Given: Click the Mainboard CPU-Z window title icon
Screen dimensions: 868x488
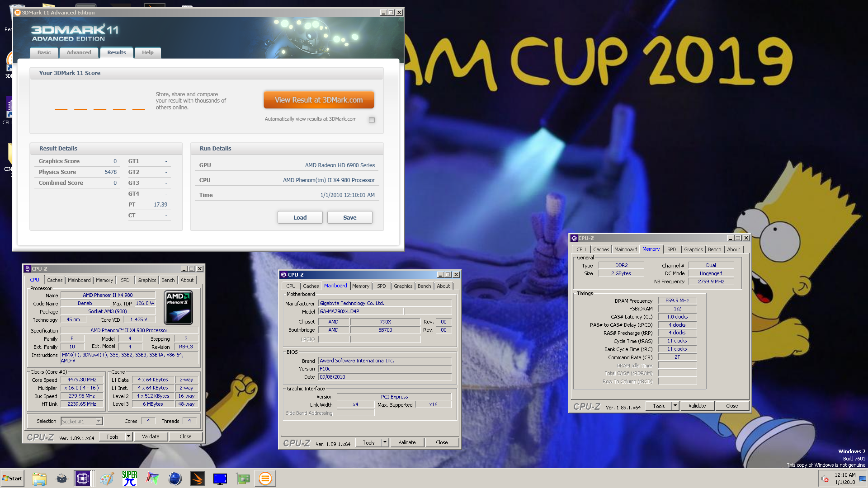Looking at the screenshot, I should tap(284, 275).
